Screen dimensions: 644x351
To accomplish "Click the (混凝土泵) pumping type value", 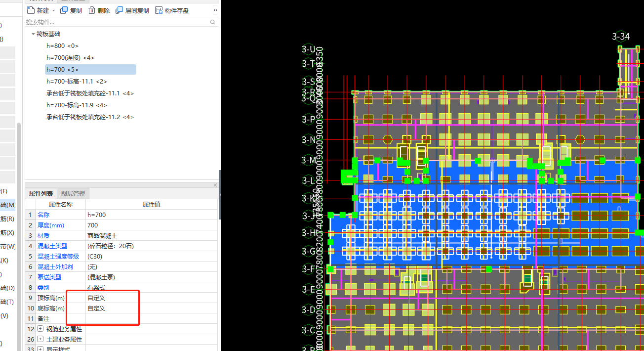I will pyautogui.click(x=152, y=277).
